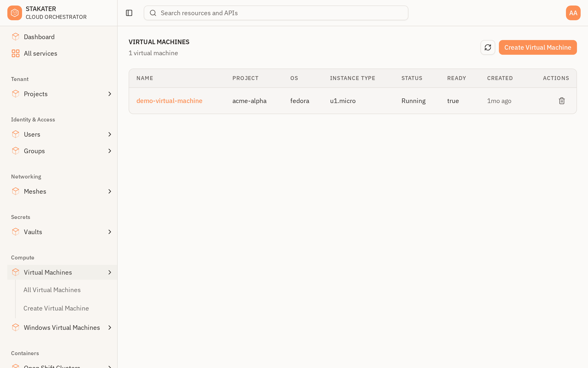The width and height of the screenshot is (588, 368).
Task: Open the demo-virtual-machine link
Action: [x=169, y=101]
